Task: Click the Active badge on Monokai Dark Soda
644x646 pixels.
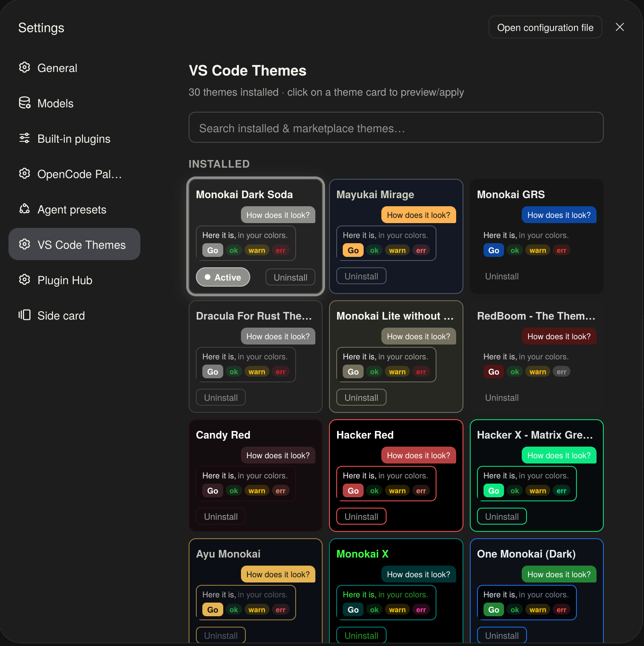Action: (223, 277)
